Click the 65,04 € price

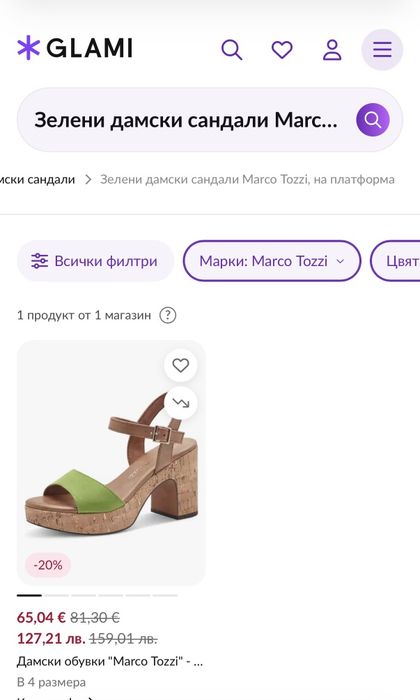[41, 618]
